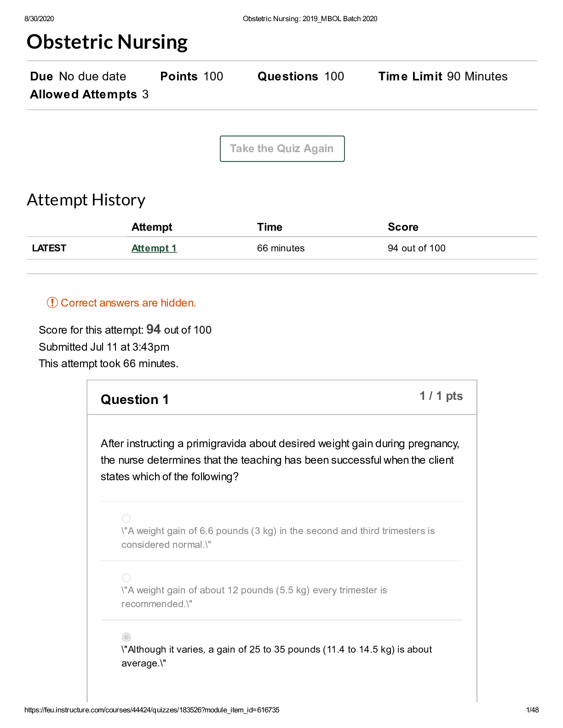563x728 pixels.
Task: Click the 1/48 page number in the footer
Action: point(532,710)
